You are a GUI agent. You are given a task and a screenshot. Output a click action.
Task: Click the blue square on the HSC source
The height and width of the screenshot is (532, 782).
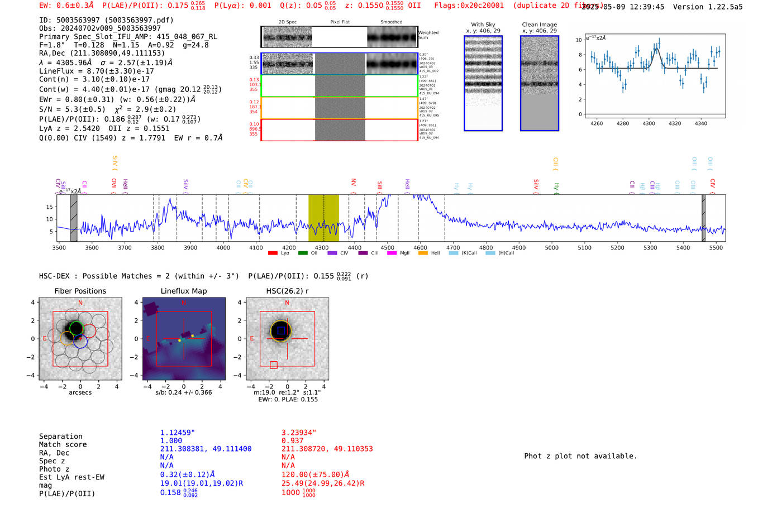click(281, 330)
